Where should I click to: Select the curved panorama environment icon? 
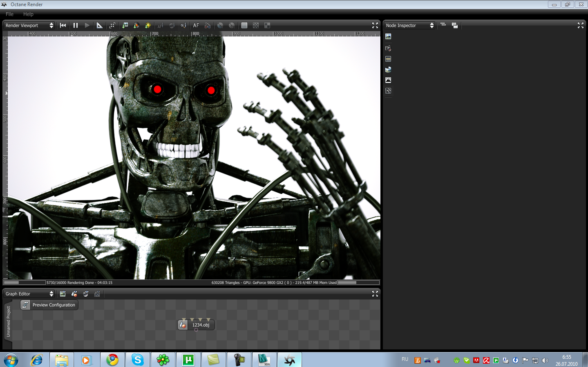coord(388,70)
